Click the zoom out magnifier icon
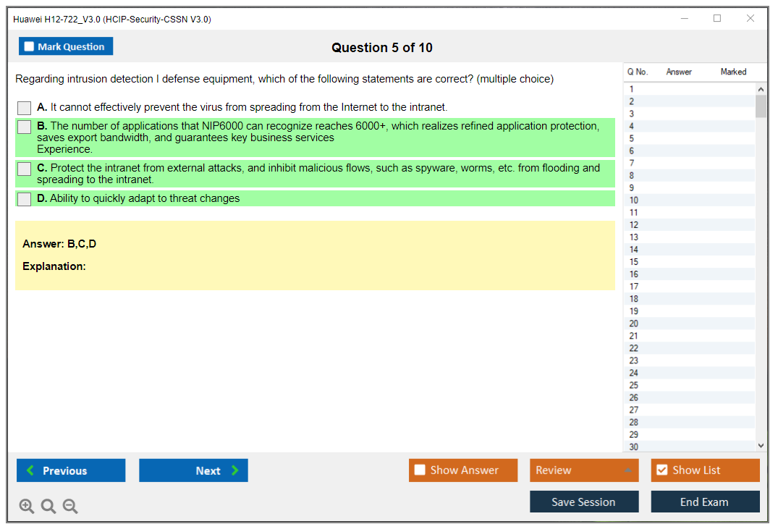The width and height of the screenshot is (778, 532). [x=70, y=507]
